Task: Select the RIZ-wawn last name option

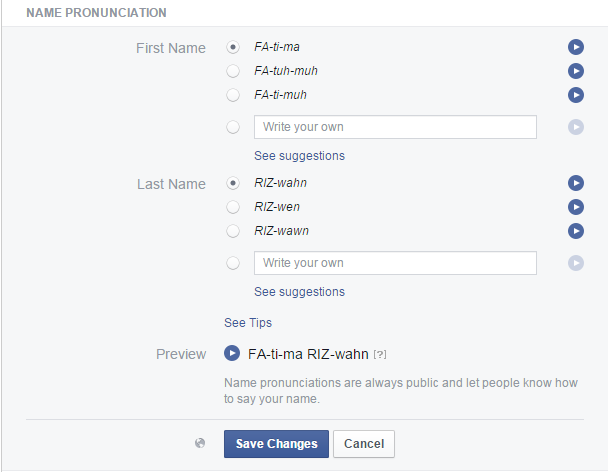Action: [233, 231]
